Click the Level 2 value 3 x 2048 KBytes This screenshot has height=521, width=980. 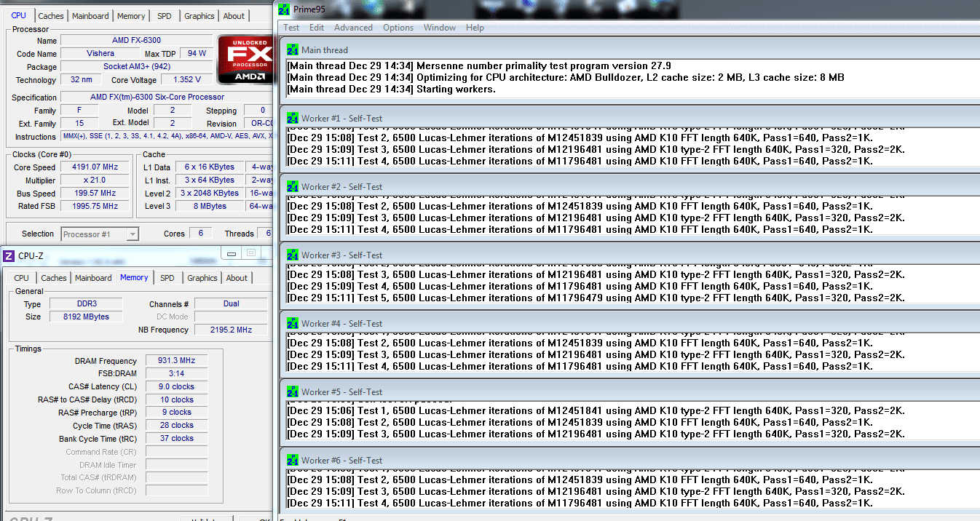click(x=210, y=194)
